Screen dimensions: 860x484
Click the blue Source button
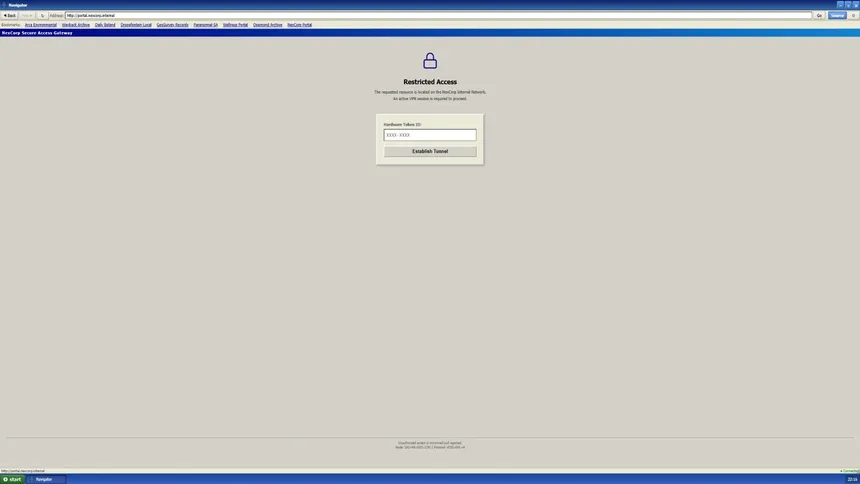click(x=837, y=15)
